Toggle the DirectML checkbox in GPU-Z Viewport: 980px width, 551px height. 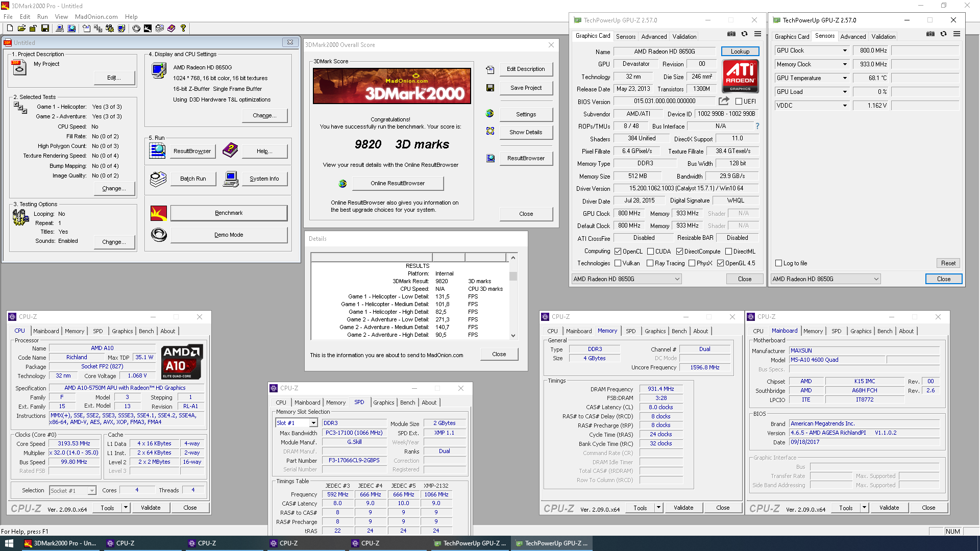pos(729,252)
